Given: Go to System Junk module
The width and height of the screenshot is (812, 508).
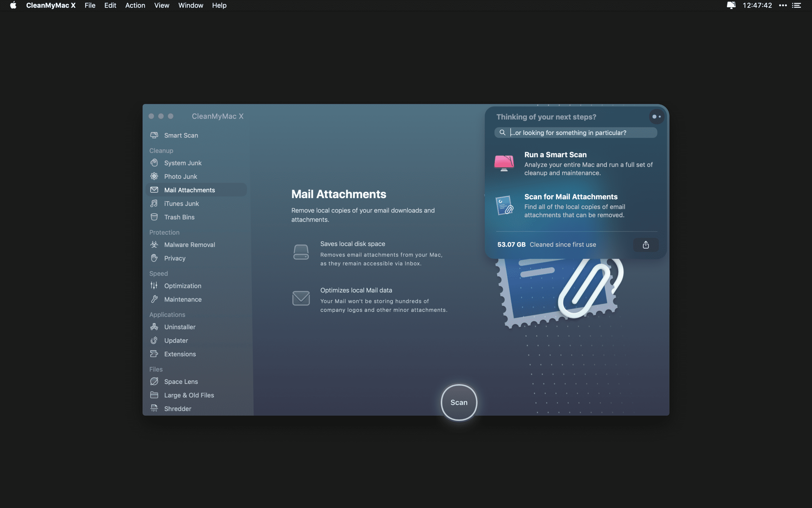Looking at the screenshot, I should point(182,163).
